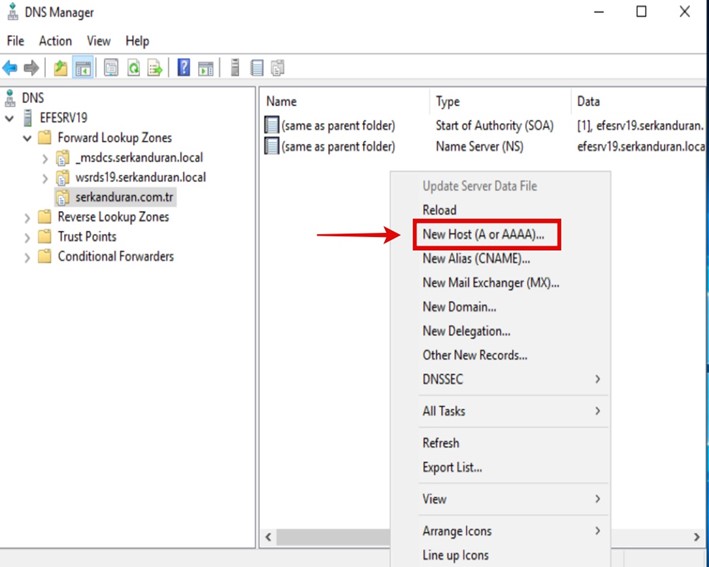709x567 pixels.
Task: Open the File menu
Action: 15,41
